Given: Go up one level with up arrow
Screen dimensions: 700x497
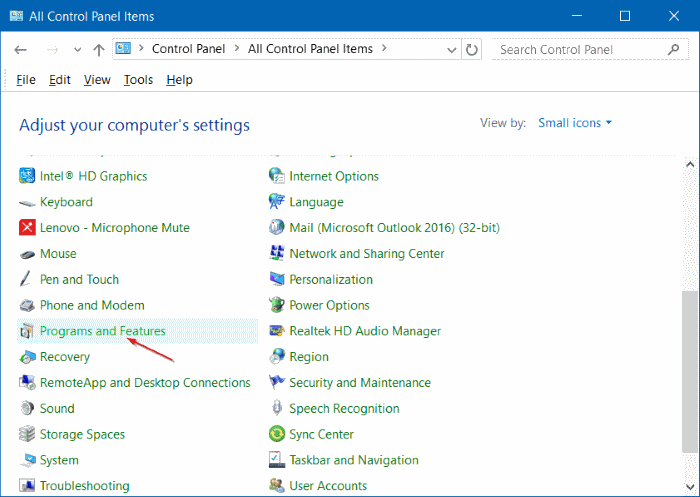Looking at the screenshot, I should (x=99, y=50).
